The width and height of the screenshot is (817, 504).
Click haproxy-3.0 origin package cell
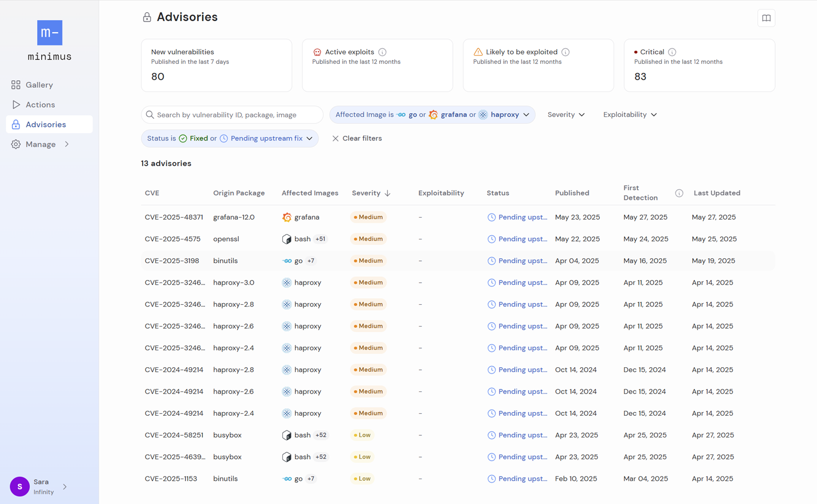(x=234, y=283)
